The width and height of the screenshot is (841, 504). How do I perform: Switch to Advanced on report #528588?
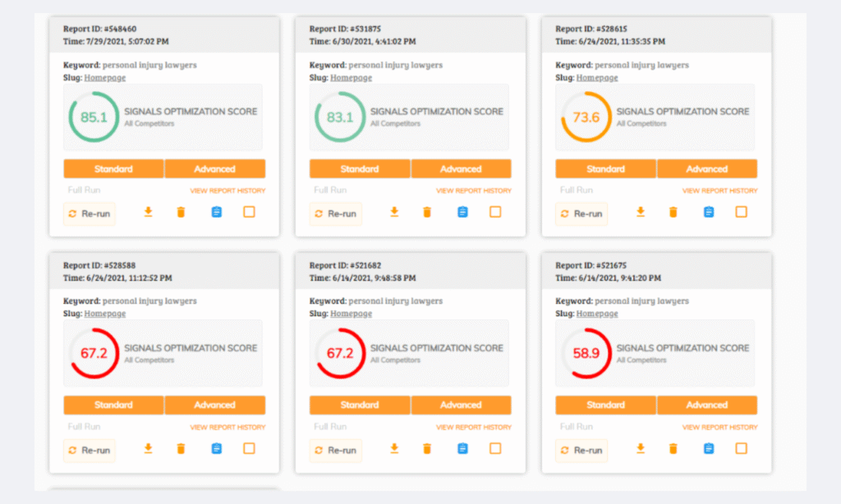[x=215, y=405]
